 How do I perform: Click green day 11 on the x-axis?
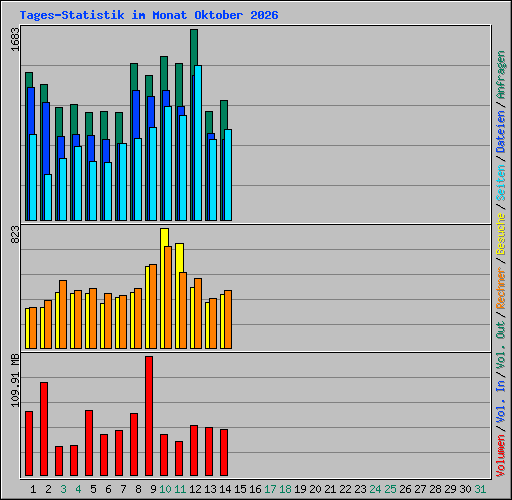click(180, 489)
